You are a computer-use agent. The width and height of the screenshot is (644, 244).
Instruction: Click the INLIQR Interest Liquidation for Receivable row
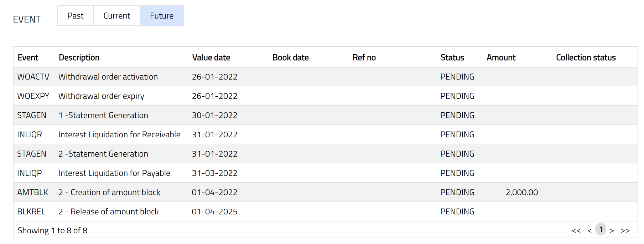tap(119, 134)
